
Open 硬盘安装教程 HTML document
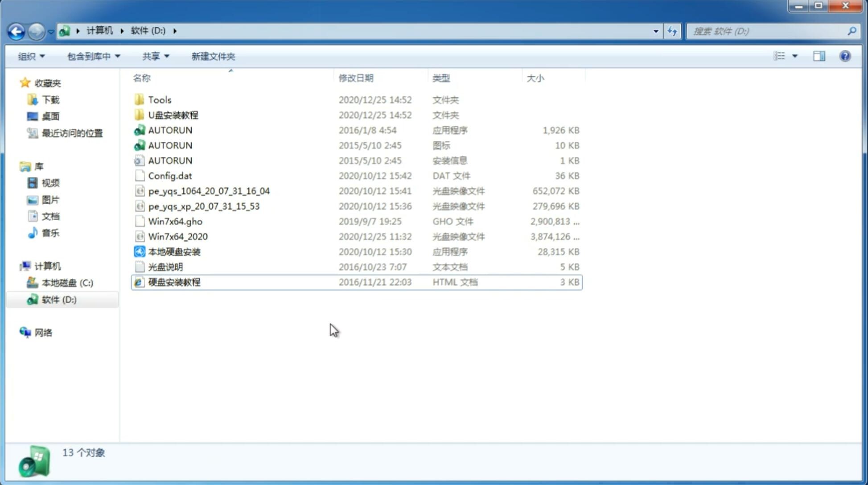(x=173, y=282)
